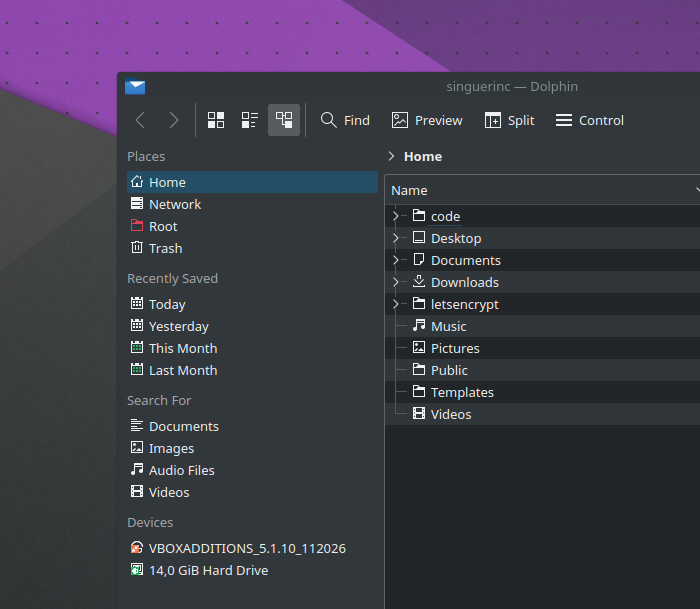The height and width of the screenshot is (609, 700).
Task: Open Network in Places panel
Action: [252, 204]
